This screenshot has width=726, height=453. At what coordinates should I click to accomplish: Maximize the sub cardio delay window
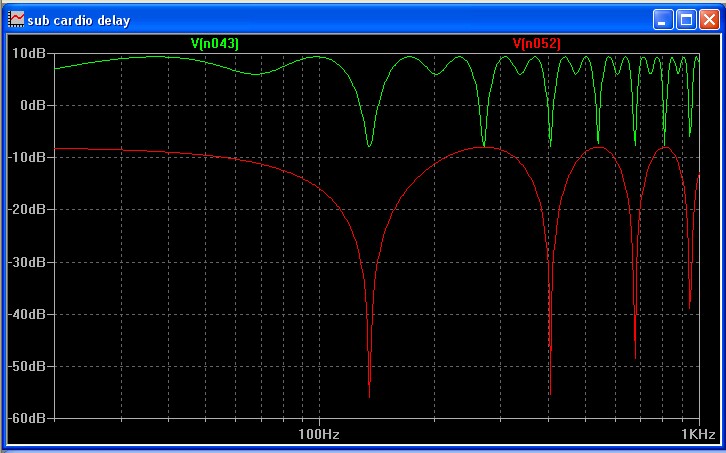coord(686,20)
